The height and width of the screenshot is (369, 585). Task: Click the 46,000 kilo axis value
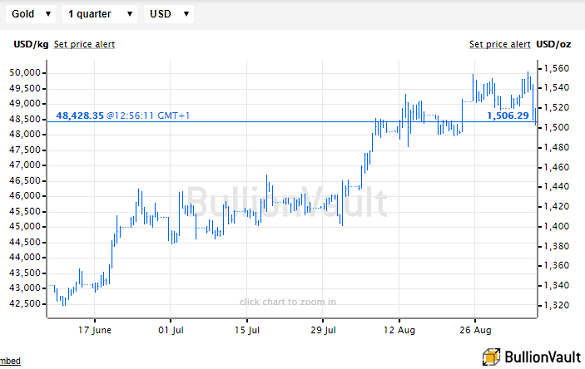tap(25, 196)
